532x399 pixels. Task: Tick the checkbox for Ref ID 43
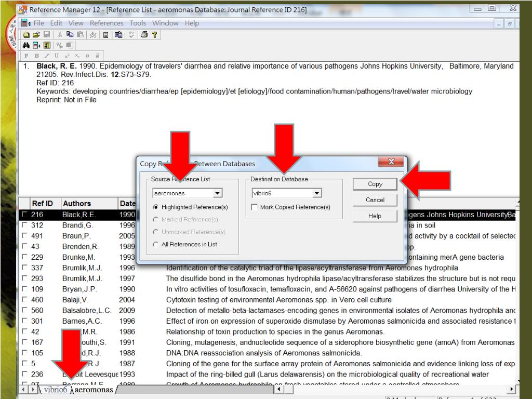(x=24, y=246)
